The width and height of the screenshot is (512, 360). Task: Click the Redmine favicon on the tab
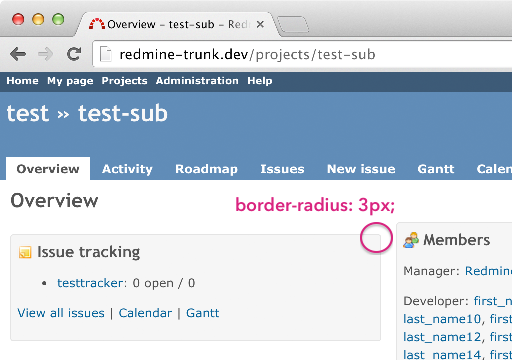(x=97, y=24)
